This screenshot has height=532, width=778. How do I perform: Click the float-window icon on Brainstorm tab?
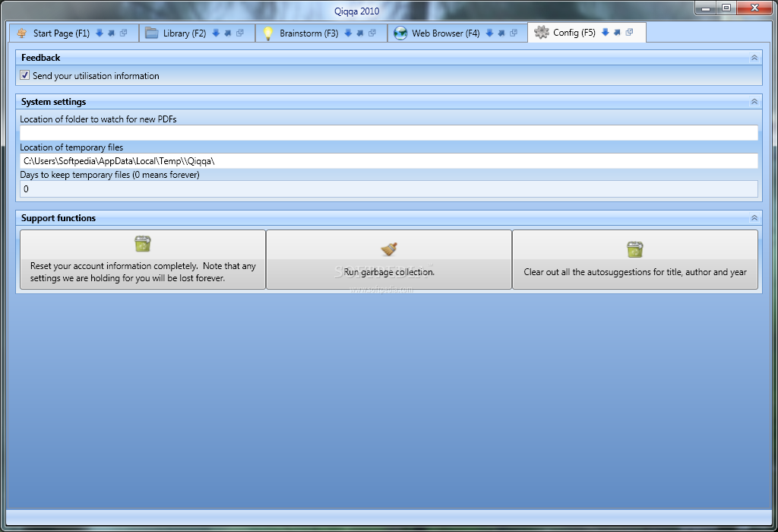tap(372, 33)
